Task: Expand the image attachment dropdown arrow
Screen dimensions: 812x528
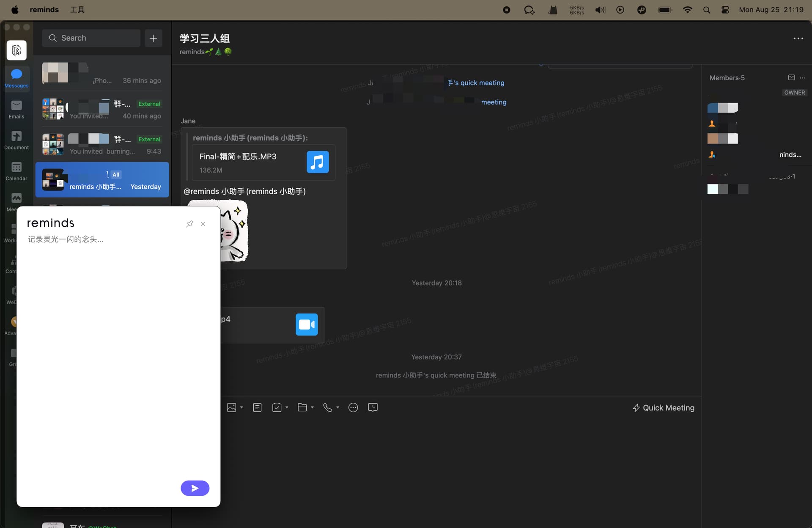Action: point(241,407)
